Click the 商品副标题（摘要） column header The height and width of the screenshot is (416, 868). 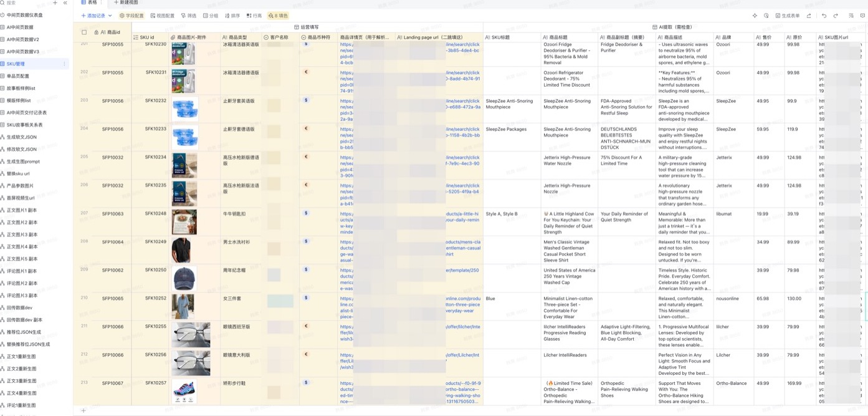[x=626, y=37]
